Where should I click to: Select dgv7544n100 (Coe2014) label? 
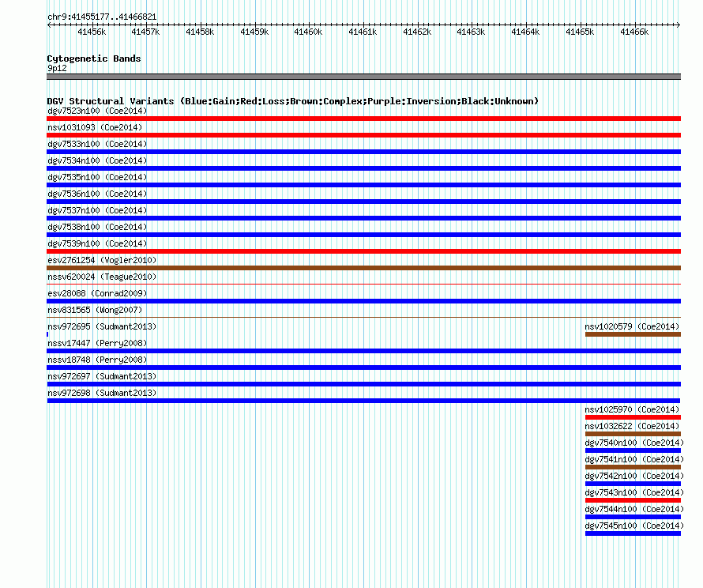point(634,509)
